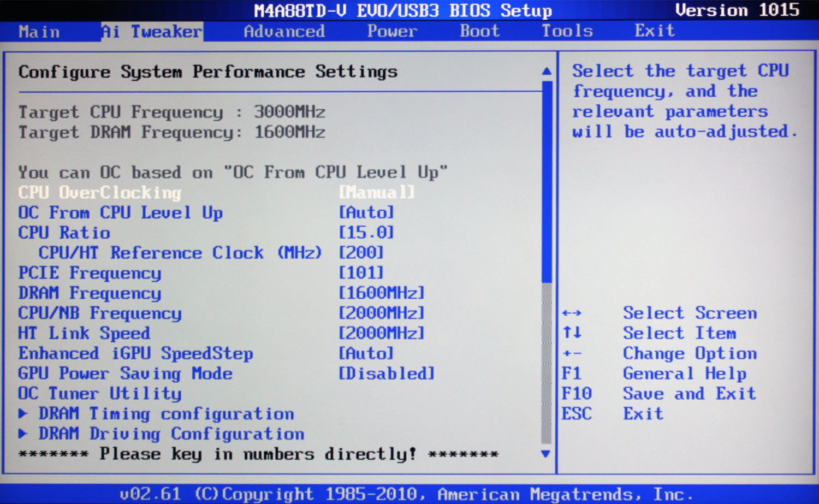The width and height of the screenshot is (819, 504).
Task: Edit the reference clock value [200]
Action: pos(361,253)
